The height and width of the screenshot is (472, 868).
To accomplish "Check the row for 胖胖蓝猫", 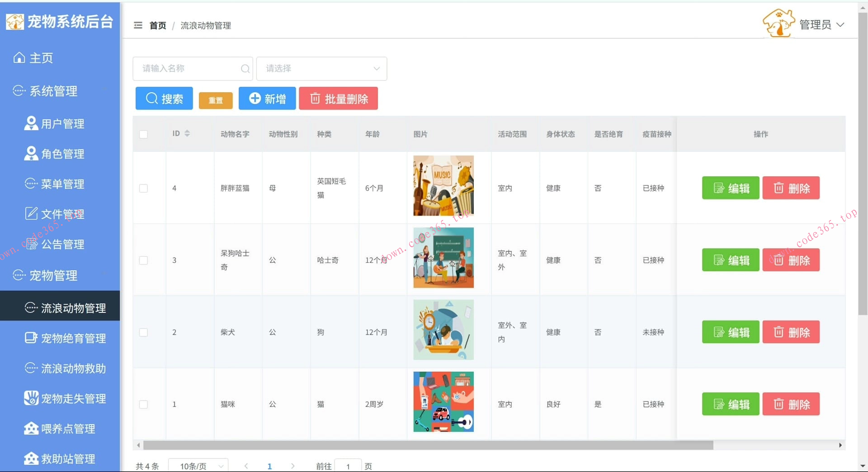I will coord(143,188).
